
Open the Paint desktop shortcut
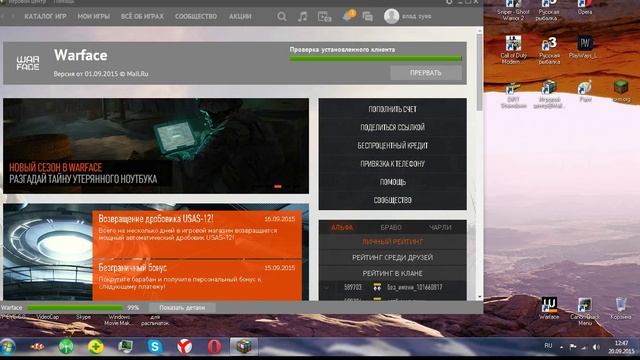click(x=585, y=91)
